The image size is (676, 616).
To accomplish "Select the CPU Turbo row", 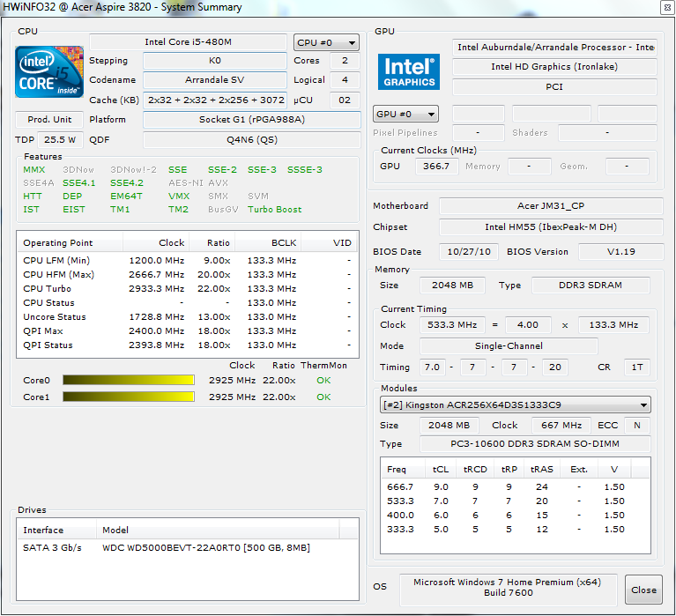I will click(188, 288).
